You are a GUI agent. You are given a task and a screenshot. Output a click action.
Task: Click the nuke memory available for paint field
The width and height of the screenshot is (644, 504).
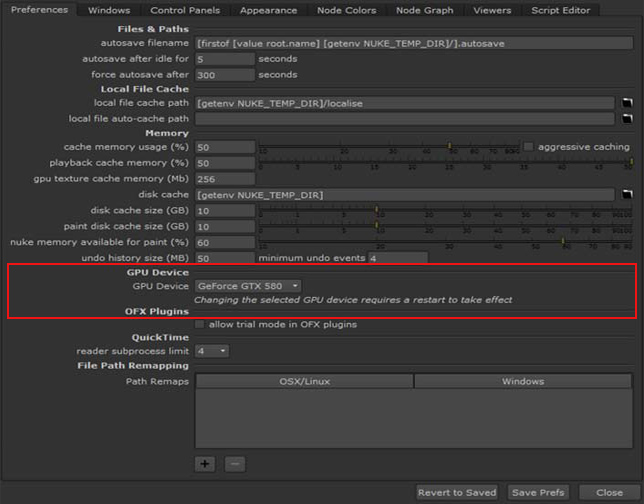pos(225,242)
